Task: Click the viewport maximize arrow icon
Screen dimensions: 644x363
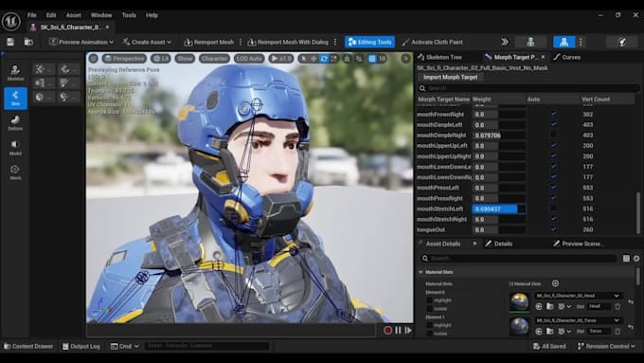Action: 405,59
